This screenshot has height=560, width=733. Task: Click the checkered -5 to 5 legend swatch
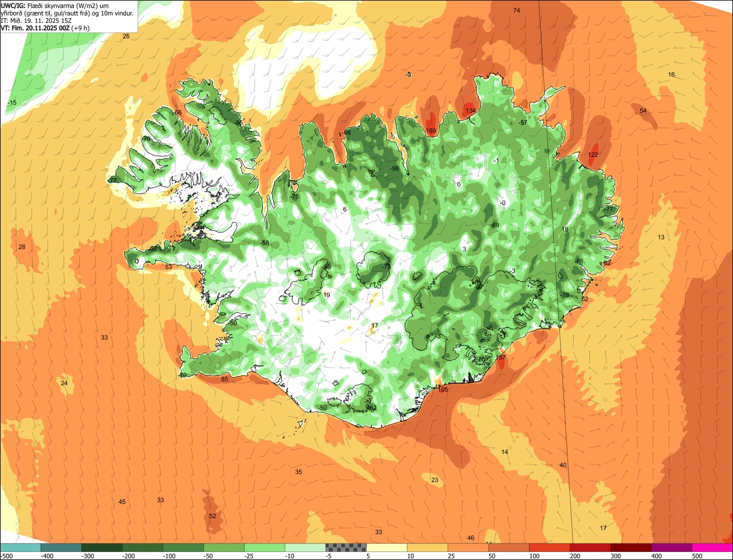[x=346, y=548]
